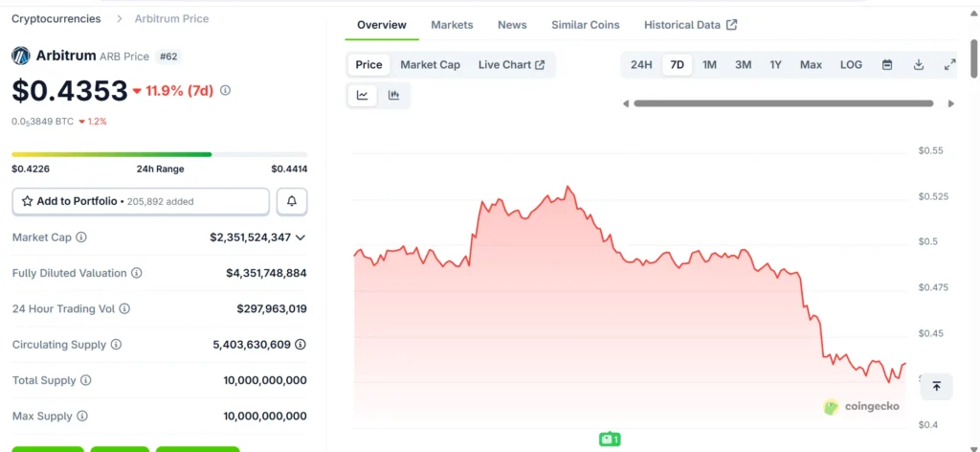Click the bell price alert button
This screenshot has height=452, width=980.
tap(292, 201)
